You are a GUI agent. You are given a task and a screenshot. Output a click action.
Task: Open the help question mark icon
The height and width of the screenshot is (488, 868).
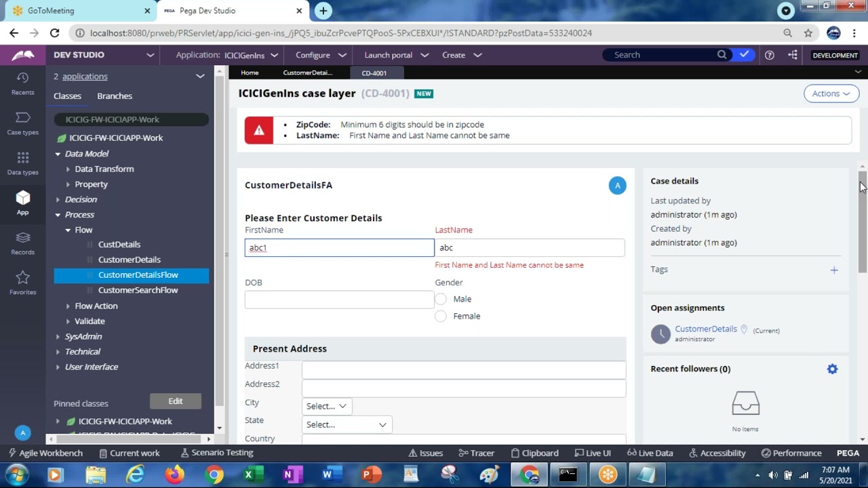click(x=769, y=55)
